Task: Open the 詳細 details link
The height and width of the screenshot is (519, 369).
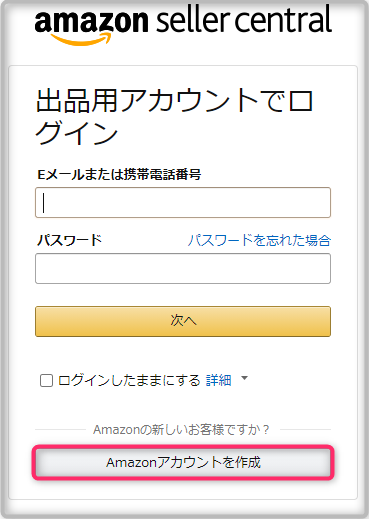Action: [219, 380]
